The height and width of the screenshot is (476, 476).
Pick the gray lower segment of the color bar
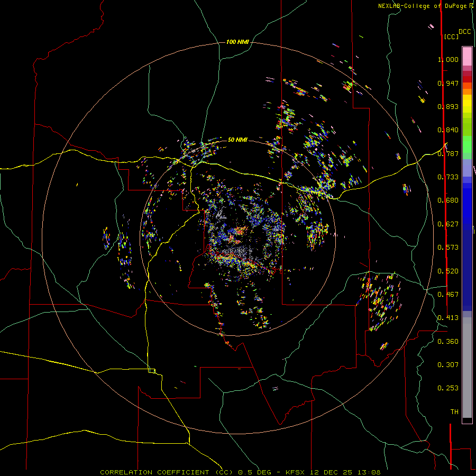tap(467, 368)
